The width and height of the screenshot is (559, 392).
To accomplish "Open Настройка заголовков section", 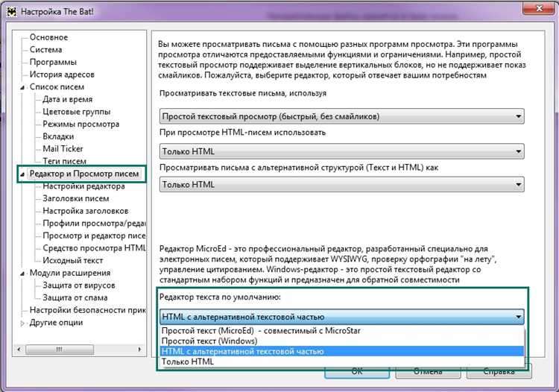I will click(85, 211).
